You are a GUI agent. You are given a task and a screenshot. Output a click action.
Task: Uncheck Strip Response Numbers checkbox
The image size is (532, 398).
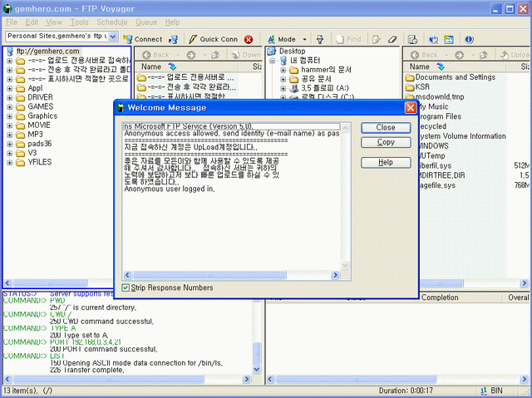126,287
